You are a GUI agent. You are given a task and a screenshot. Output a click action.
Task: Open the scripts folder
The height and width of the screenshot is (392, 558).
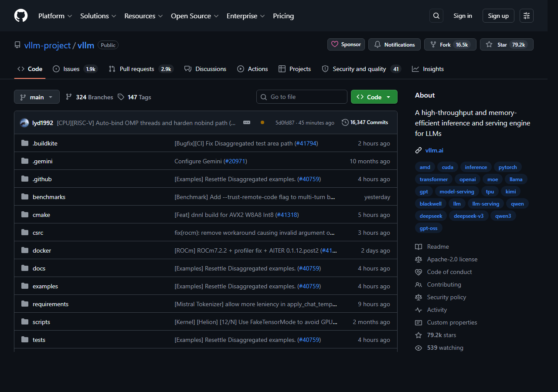coord(41,322)
